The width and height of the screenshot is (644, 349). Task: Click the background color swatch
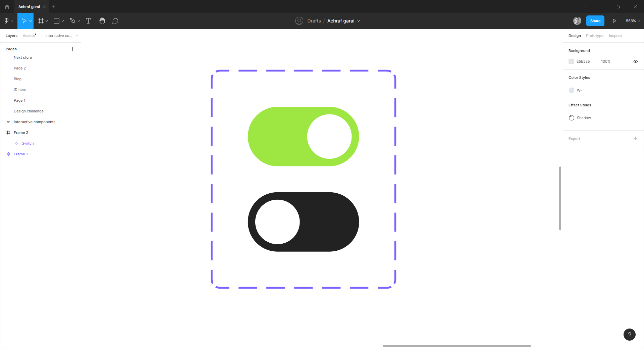tap(571, 61)
